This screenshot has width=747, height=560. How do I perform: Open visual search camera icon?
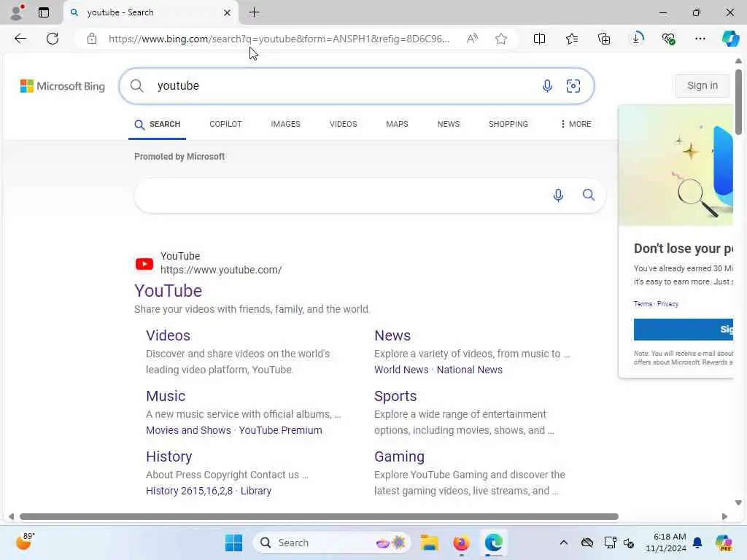pyautogui.click(x=573, y=86)
